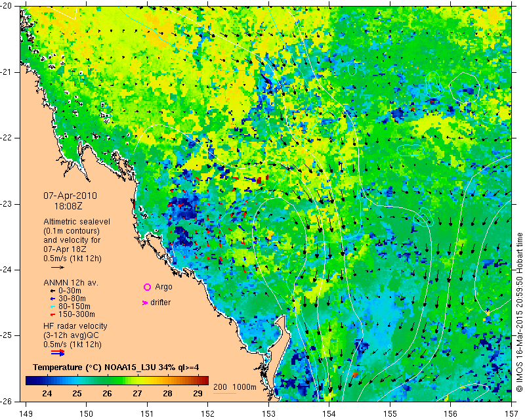
Task: Click the '30-80m' depth label
Action: pos(72,299)
